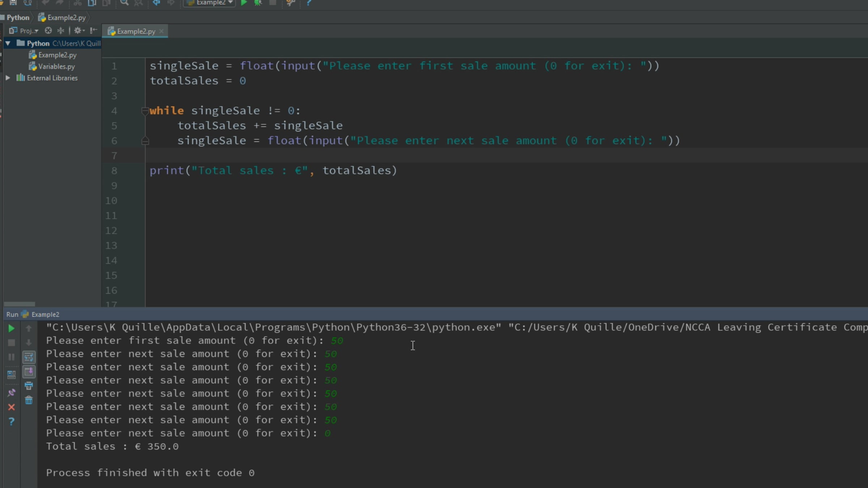Click the totalSales = 0 code line
Screen dimensions: 868x488
pos(198,81)
